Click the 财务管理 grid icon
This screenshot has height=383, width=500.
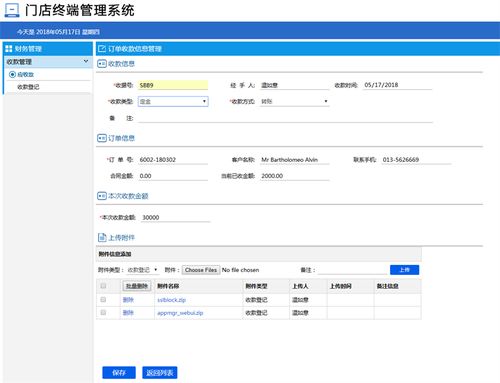[9, 49]
